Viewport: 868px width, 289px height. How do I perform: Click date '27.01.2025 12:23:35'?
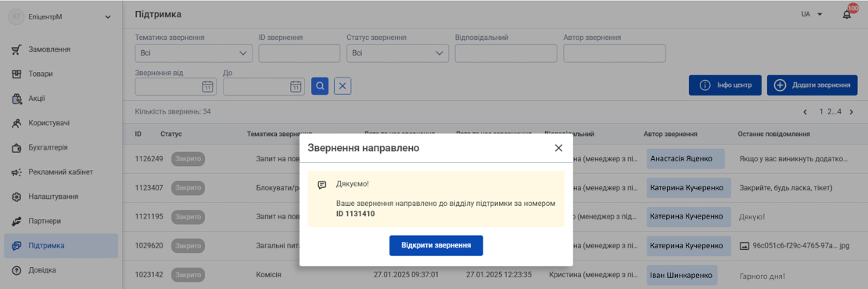coord(499,274)
